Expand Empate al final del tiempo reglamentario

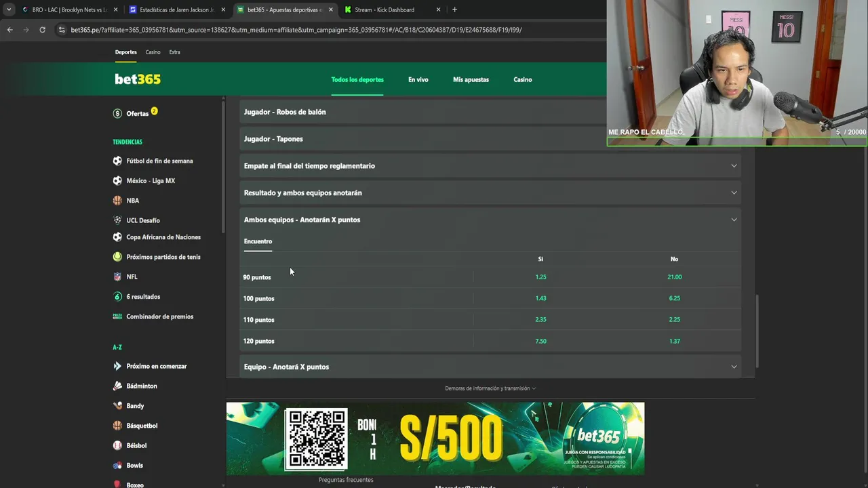coord(490,165)
